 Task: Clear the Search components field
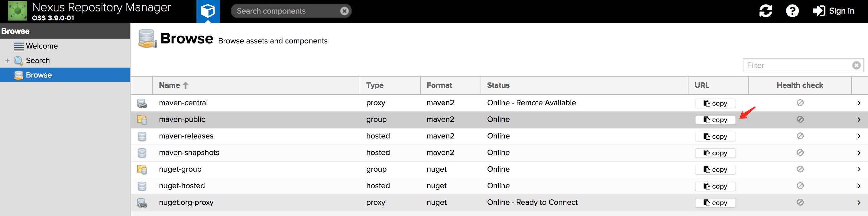coord(344,11)
